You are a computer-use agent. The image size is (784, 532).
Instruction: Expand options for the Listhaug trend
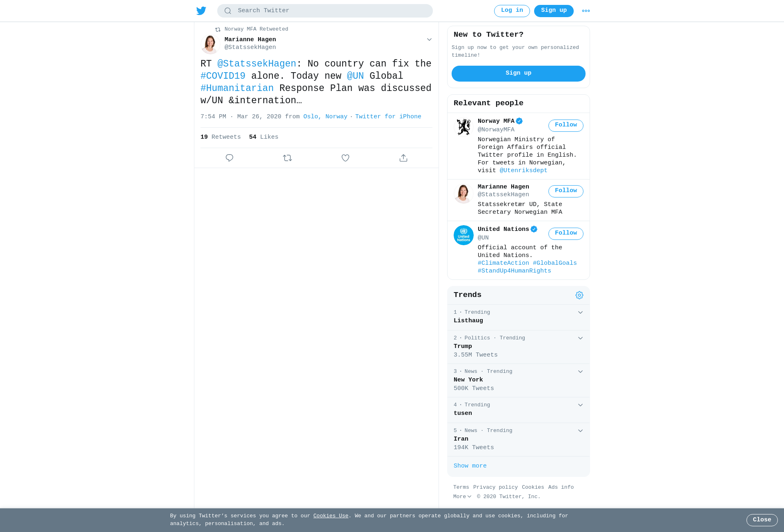580,313
